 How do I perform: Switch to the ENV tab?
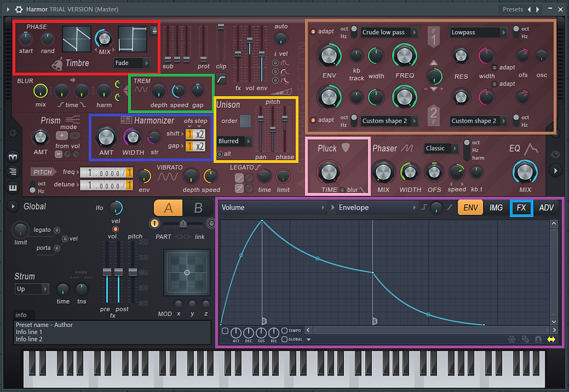[470, 208]
